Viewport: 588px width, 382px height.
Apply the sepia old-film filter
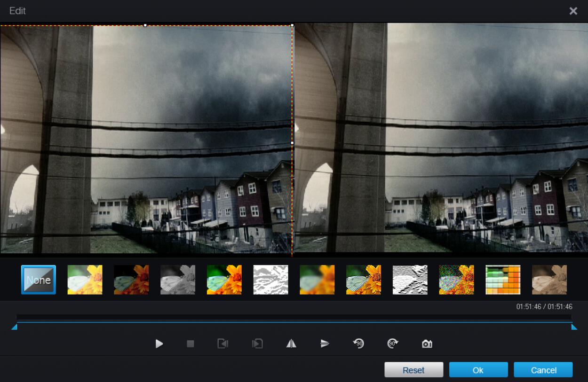pos(549,280)
